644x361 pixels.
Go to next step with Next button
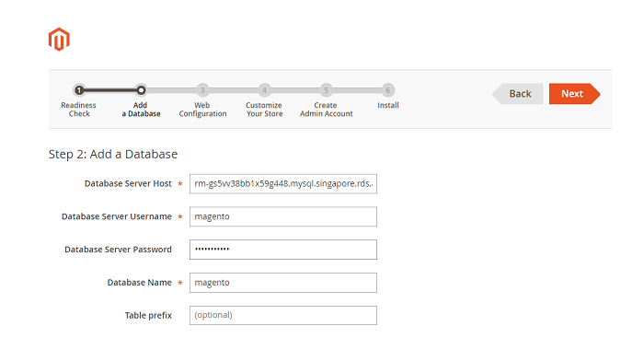pyautogui.click(x=574, y=94)
